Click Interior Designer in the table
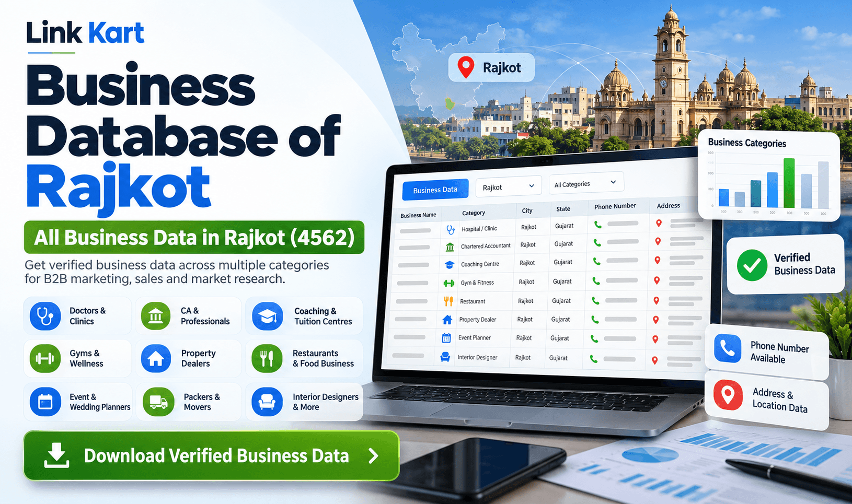This screenshot has width=852, height=504. [x=477, y=357]
